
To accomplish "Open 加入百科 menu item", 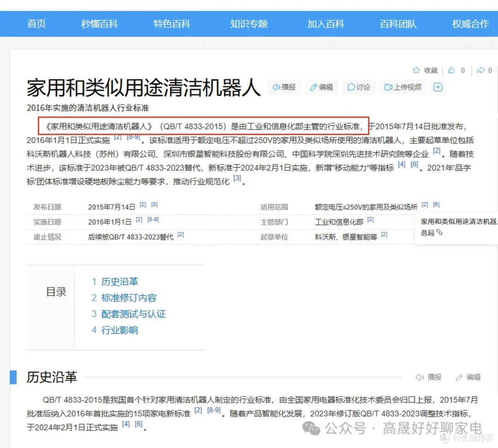I will point(326,24).
